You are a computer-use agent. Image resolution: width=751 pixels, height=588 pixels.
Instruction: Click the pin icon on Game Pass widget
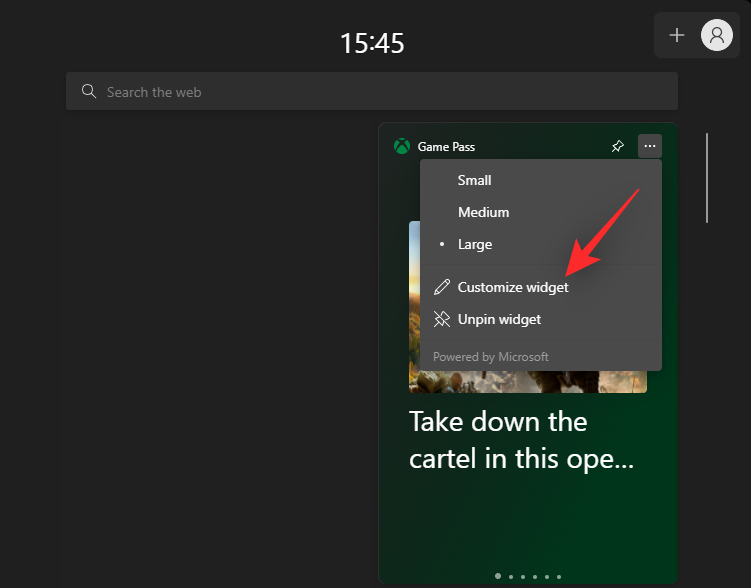pos(618,146)
